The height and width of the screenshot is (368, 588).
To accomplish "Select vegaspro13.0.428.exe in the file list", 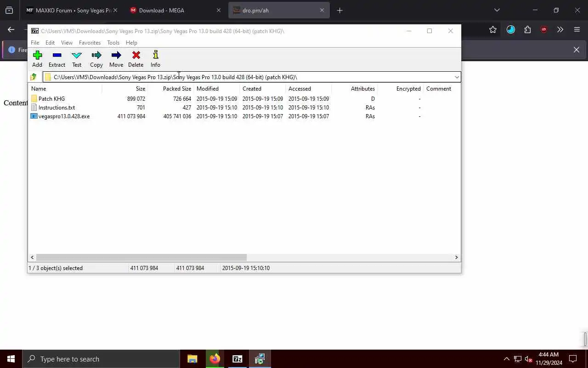I will [x=60, y=116].
